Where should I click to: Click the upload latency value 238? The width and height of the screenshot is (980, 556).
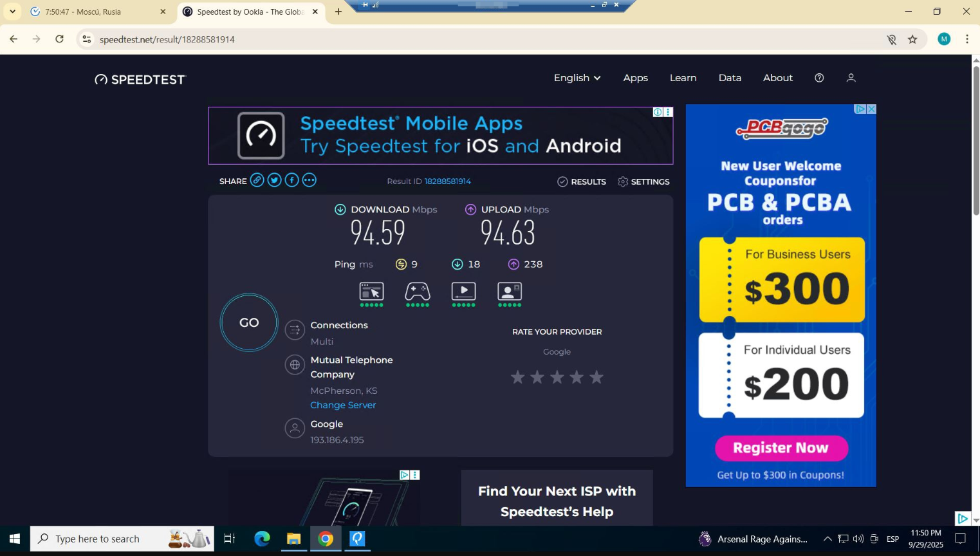tap(533, 264)
